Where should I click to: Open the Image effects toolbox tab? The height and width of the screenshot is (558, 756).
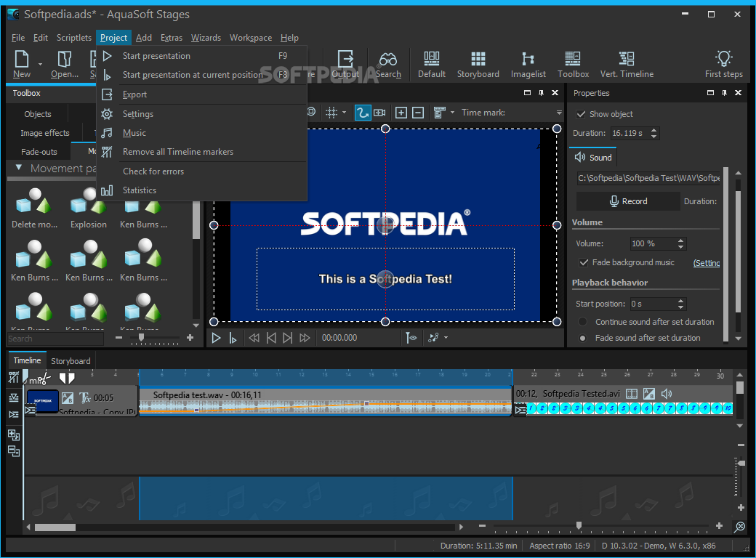pos(45,133)
